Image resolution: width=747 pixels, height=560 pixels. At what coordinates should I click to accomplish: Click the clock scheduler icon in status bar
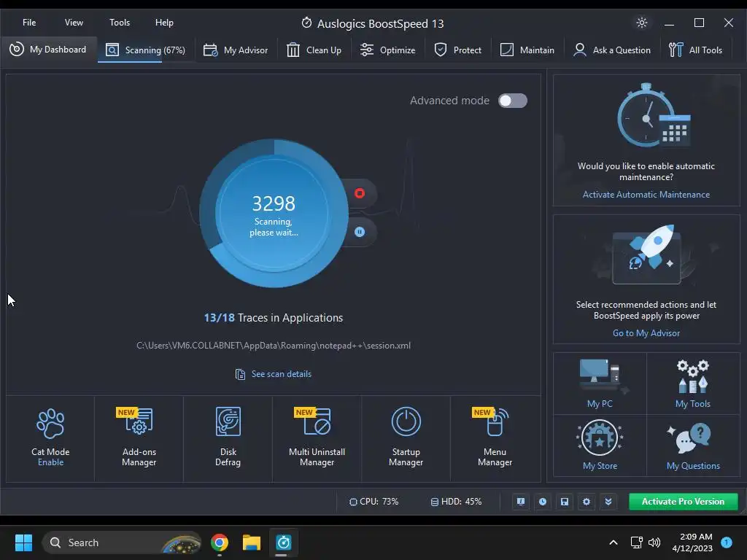[543, 502]
